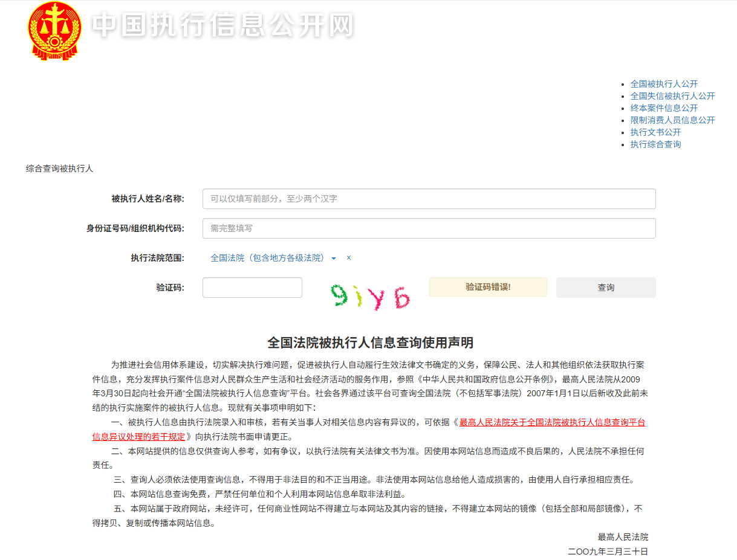This screenshot has height=560, width=737.
Task: Open 执行综合查询 in the navigation list
Action: pyautogui.click(x=655, y=144)
